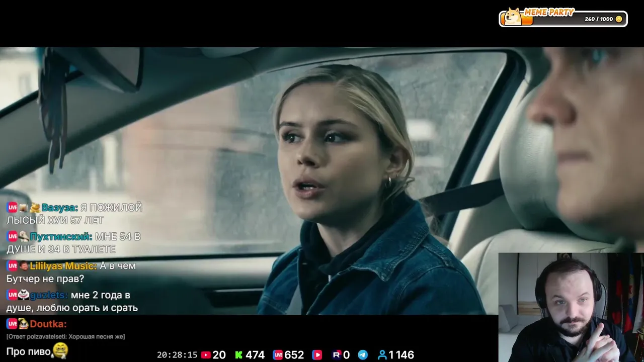This screenshot has width=644, height=362.
Task: Click the Rutube R icon in status bar
Action: [337, 355]
